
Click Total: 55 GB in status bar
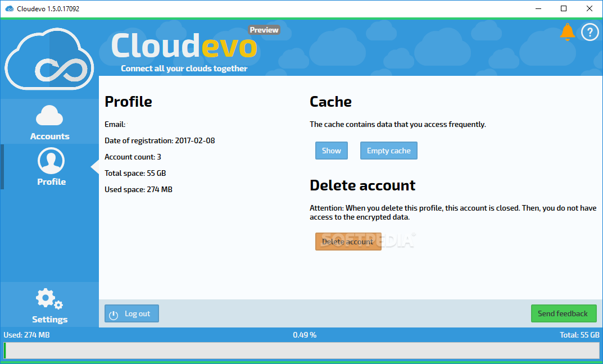pos(579,335)
